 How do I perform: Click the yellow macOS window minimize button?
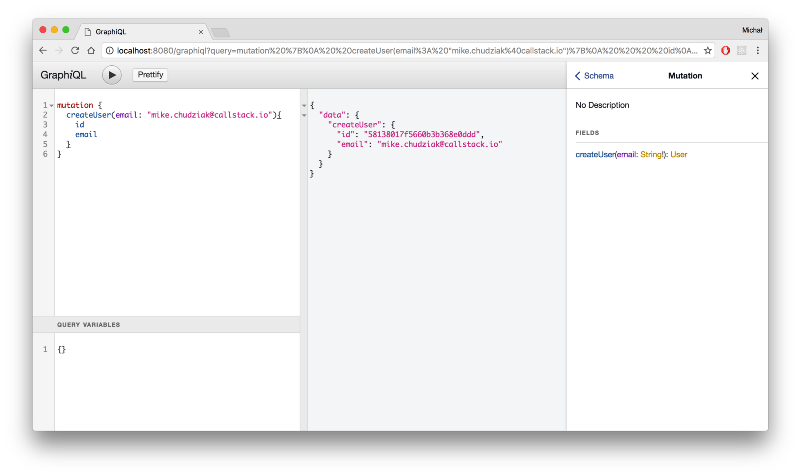[x=54, y=30]
